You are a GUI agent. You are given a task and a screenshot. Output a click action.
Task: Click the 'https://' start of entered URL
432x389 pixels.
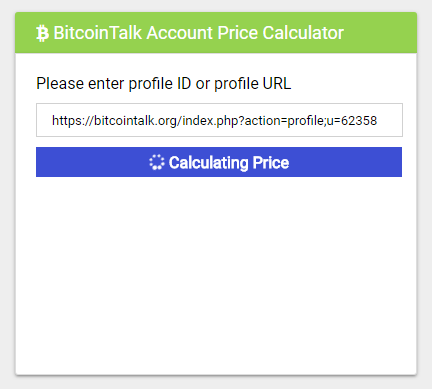73,120
